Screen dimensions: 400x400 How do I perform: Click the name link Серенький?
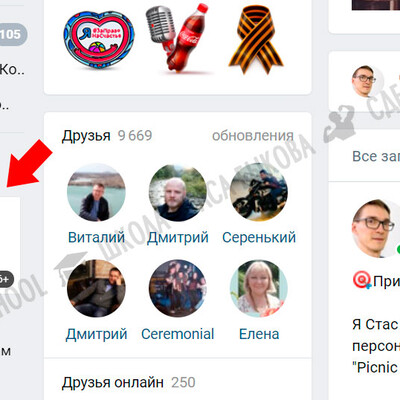(259, 238)
